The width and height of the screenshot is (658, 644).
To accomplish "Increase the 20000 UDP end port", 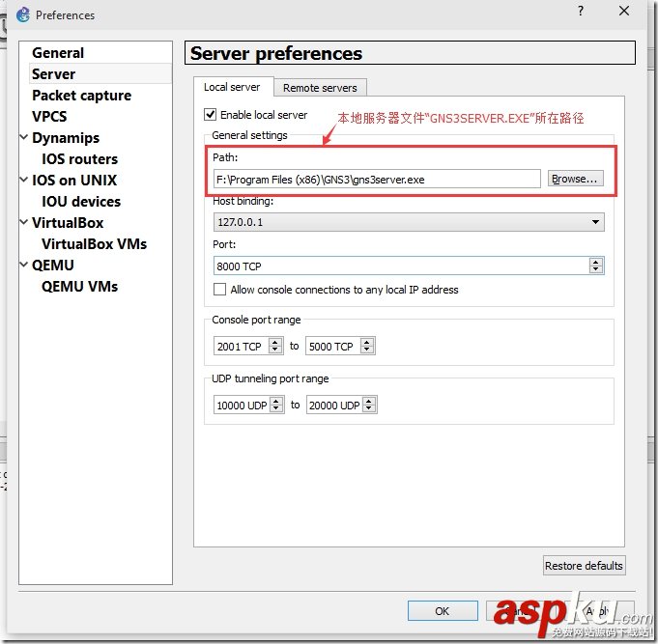I will [369, 401].
